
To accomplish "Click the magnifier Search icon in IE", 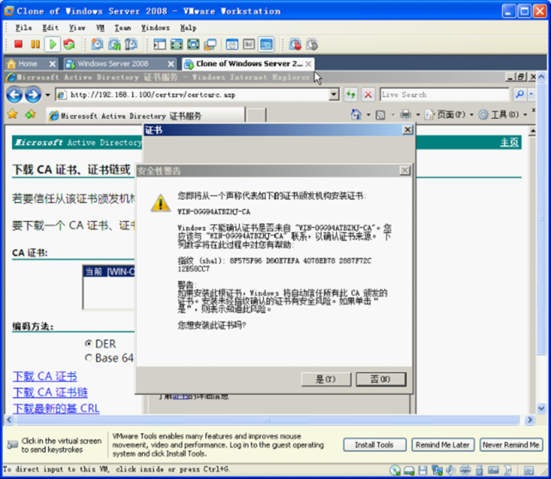I will pyautogui.click(x=519, y=94).
